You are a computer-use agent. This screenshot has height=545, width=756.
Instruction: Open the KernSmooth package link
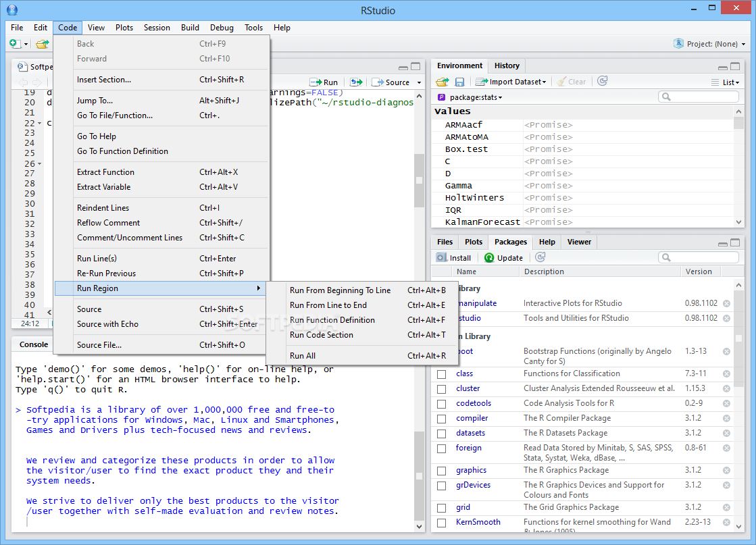click(x=478, y=522)
